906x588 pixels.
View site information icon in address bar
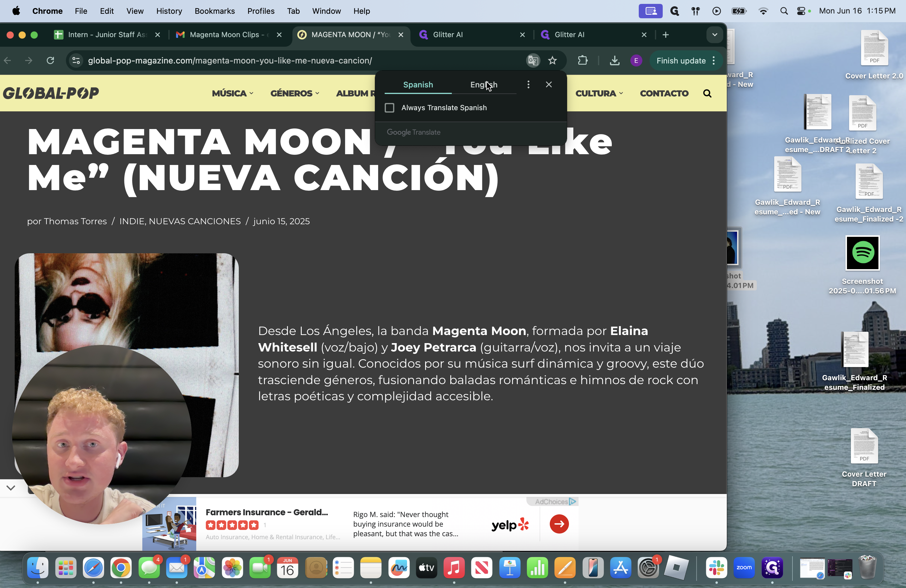(x=76, y=60)
